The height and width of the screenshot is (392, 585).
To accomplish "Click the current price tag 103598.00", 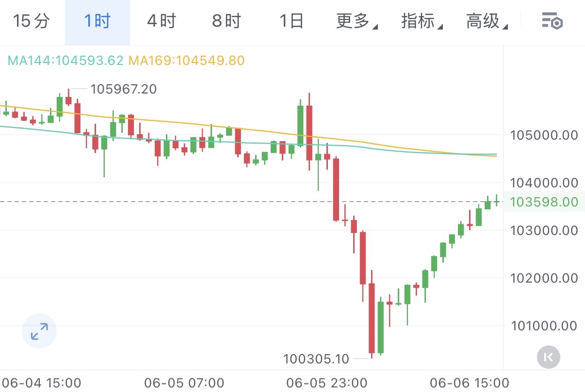I will click(543, 202).
